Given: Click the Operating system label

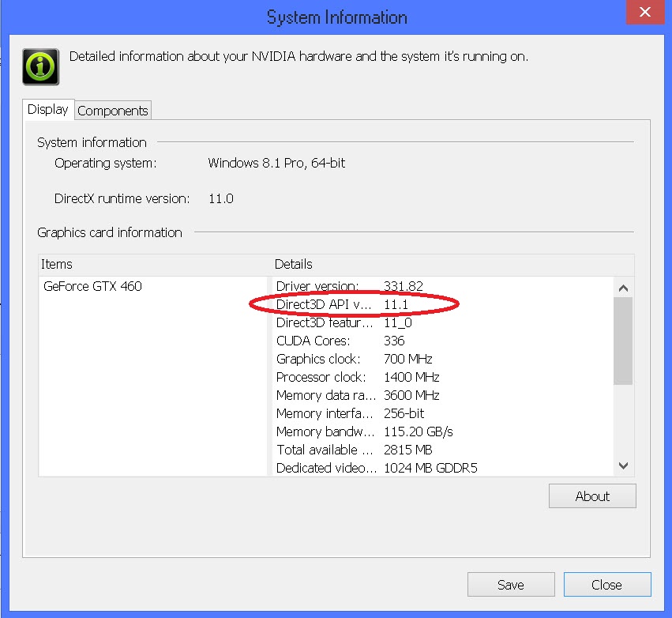Looking at the screenshot, I should click(106, 163).
